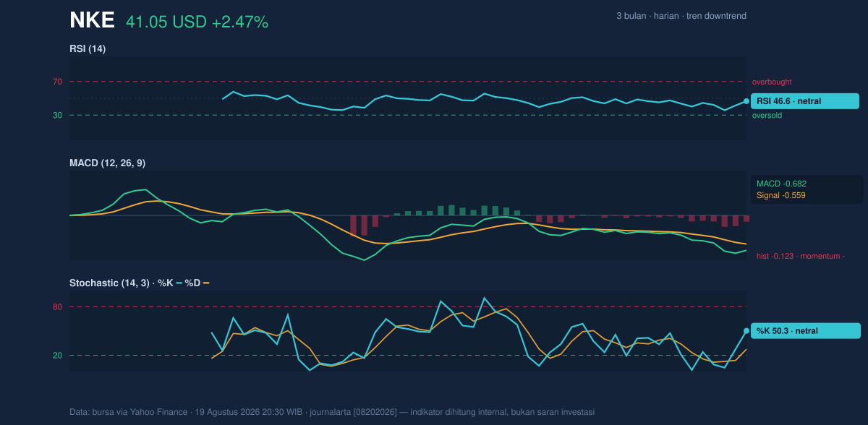Click the Signal -0.559 legend value
The width and height of the screenshot is (868, 425).
[781, 195]
